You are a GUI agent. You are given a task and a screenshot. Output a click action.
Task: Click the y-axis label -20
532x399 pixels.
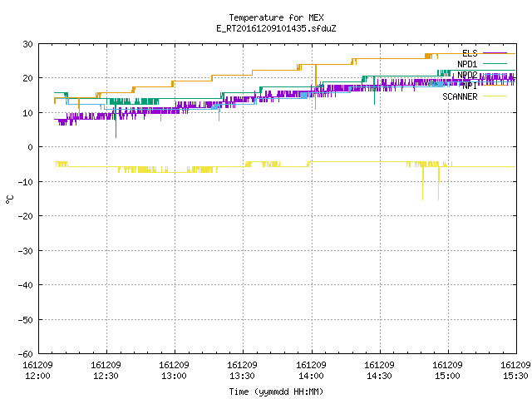[x=26, y=216]
